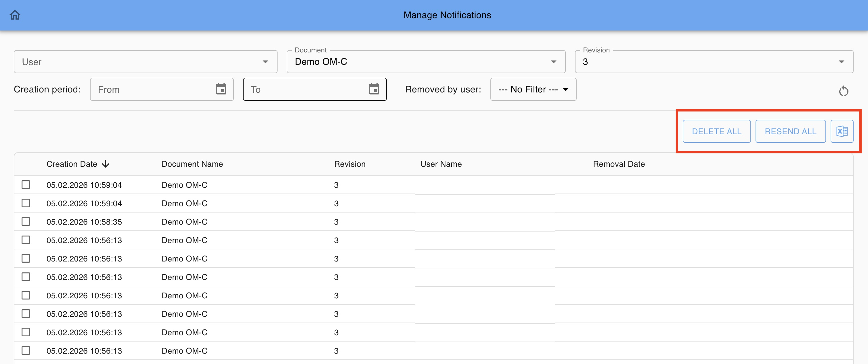Click the Creation Date sort arrow
The image size is (868, 364).
coord(106,164)
